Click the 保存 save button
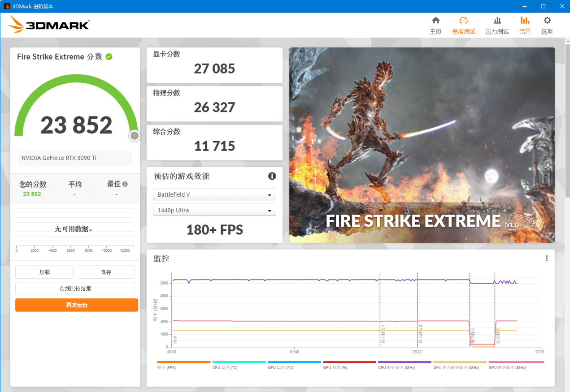The image size is (570, 392). pos(106,272)
